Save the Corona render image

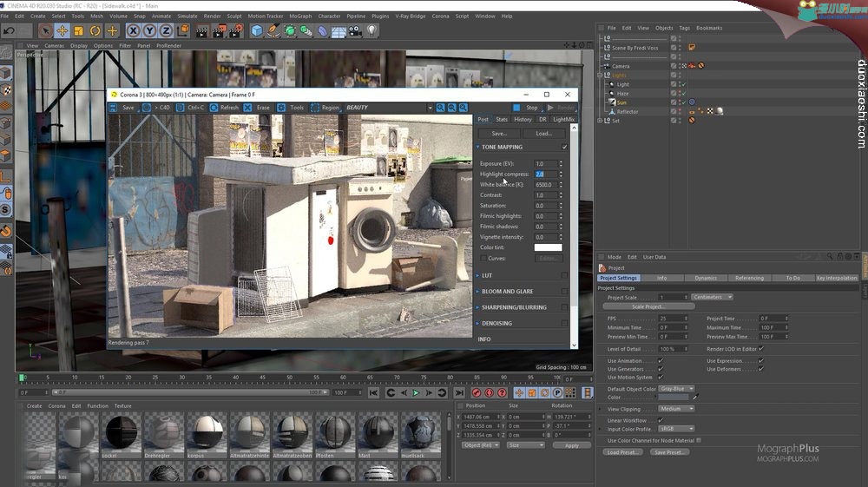(x=122, y=108)
